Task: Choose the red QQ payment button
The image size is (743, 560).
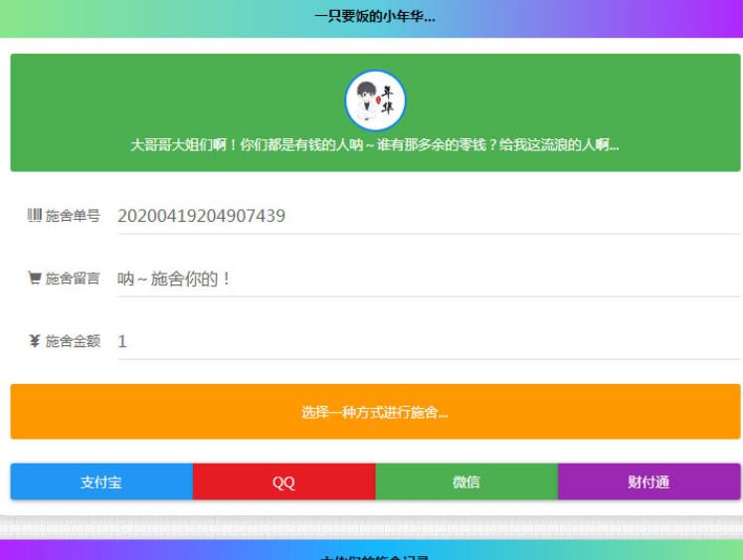Action: point(284,481)
